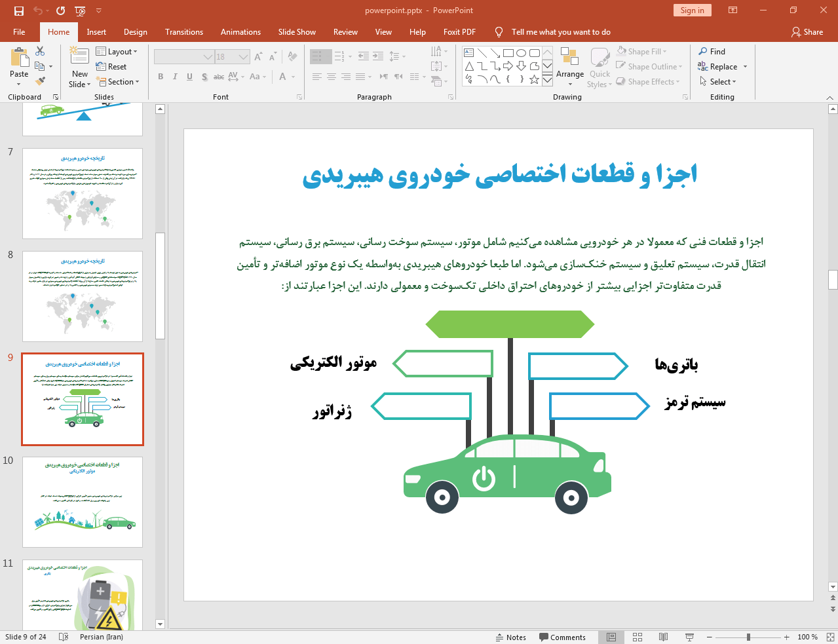Open the Select dropdown in Editing
This screenshot has height=644, width=838.
point(717,82)
